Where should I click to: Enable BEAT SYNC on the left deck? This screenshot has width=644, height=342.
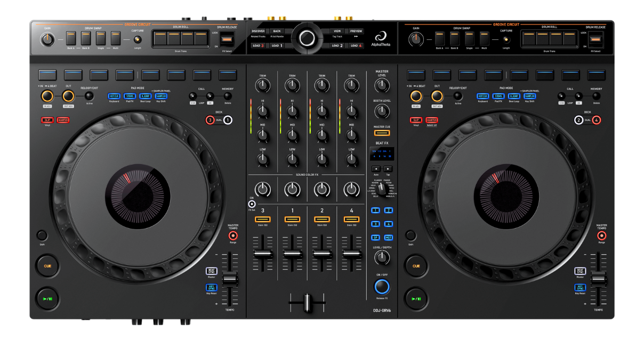212,271
